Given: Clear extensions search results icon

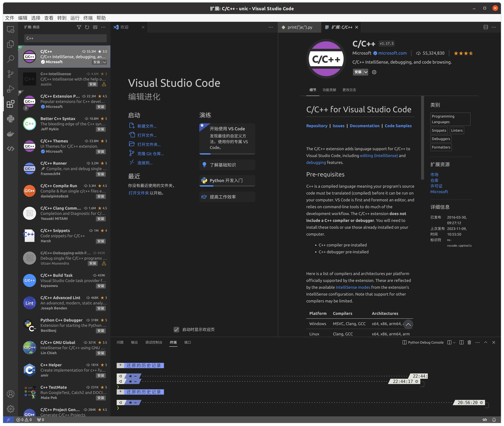Looking at the screenshot, I should (x=95, y=27).
